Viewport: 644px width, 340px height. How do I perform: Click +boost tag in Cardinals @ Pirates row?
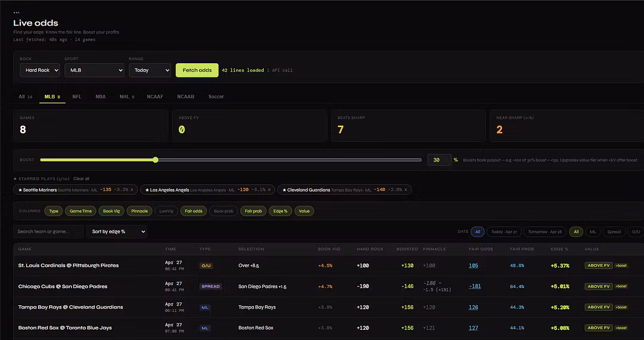(x=621, y=265)
